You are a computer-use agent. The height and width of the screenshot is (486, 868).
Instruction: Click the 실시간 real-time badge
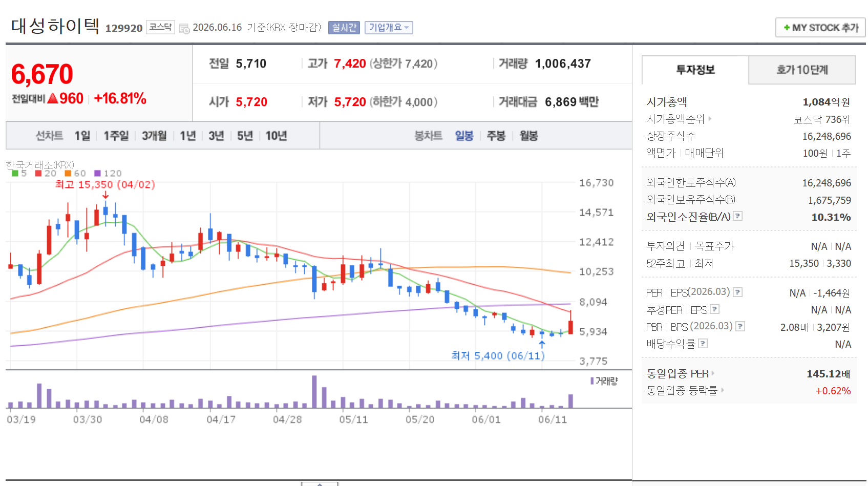coord(344,28)
